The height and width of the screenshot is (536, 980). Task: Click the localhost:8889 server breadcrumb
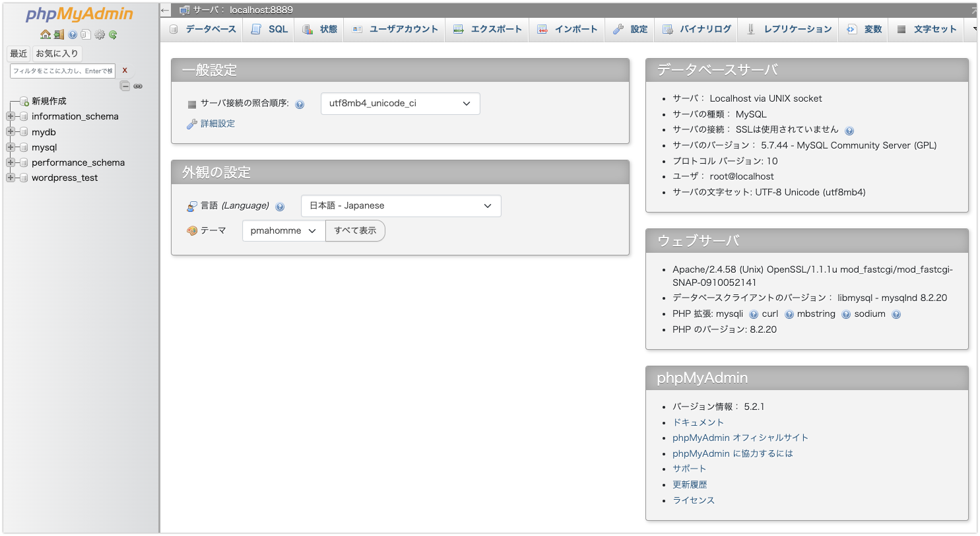pos(242,10)
